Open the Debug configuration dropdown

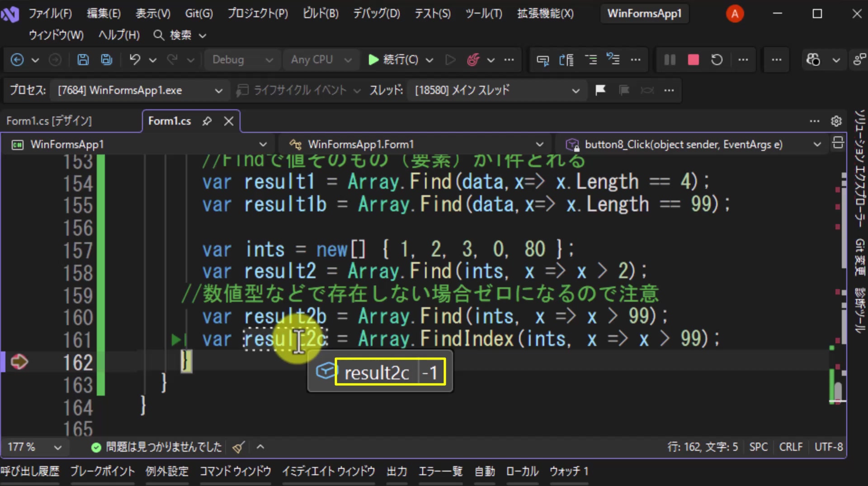pyautogui.click(x=242, y=60)
